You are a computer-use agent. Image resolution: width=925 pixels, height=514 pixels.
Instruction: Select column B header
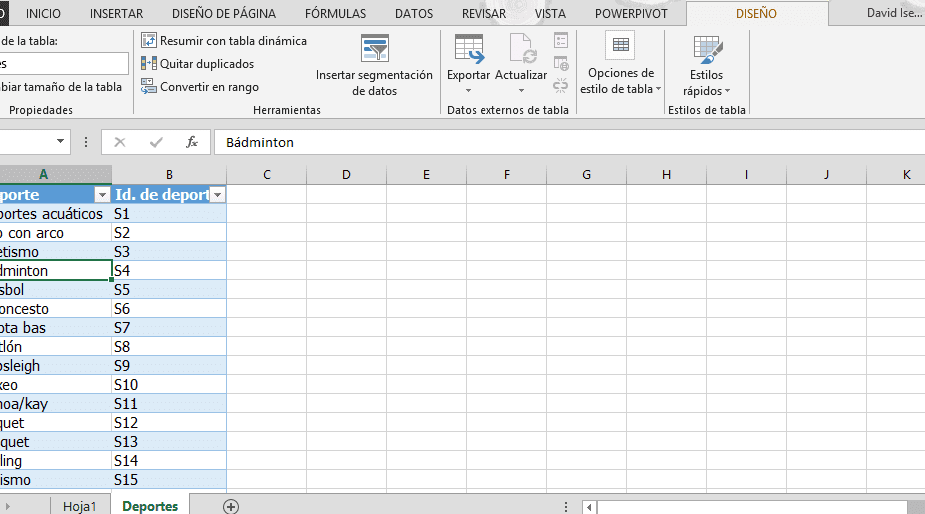169,175
